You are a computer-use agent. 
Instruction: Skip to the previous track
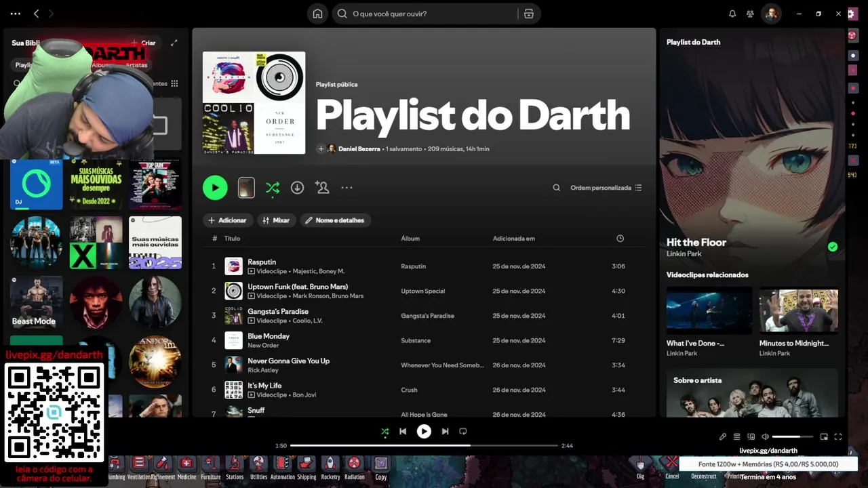click(403, 431)
